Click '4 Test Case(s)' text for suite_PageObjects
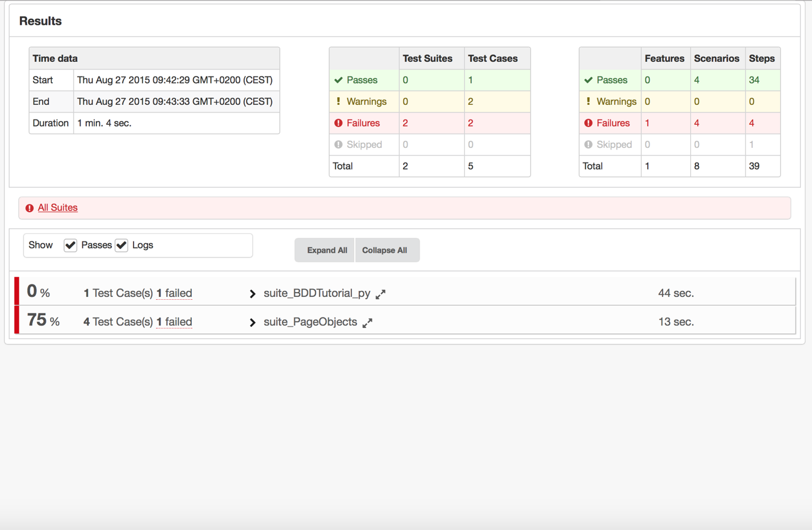812x530 pixels. [118, 322]
